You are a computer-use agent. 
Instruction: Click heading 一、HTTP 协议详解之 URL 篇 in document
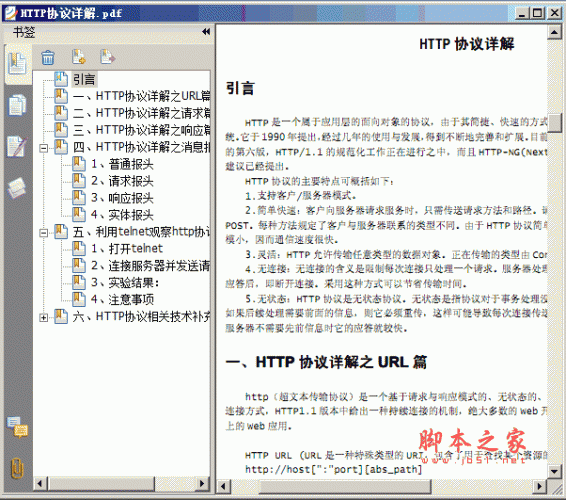click(326, 362)
